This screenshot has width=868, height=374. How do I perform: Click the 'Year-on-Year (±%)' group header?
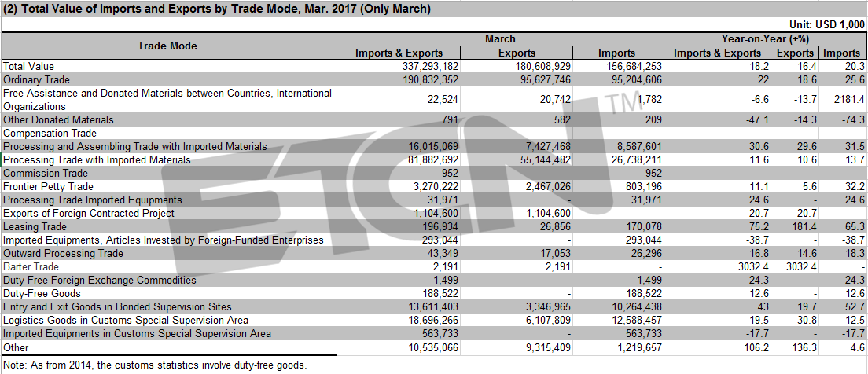pyautogui.click(x=766, y=38)
